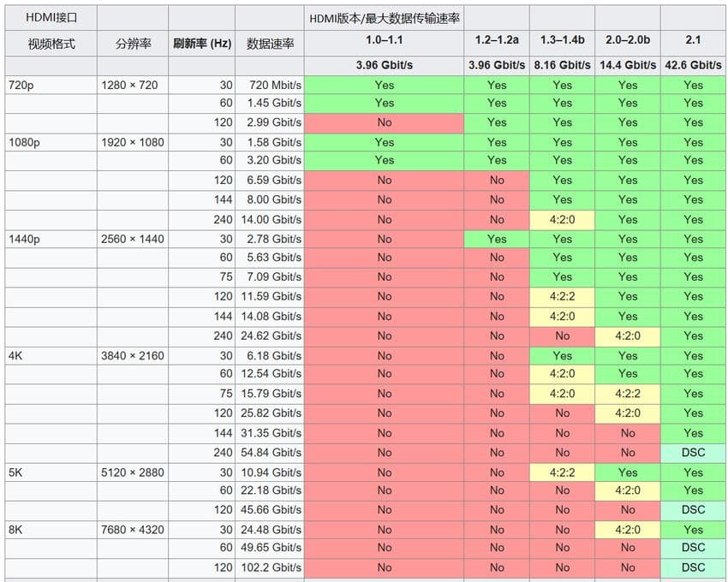Click the 3840 × 2160 resolution cell
The height and width of the screenshot is (582, 728).
click(x=133, y=356)
